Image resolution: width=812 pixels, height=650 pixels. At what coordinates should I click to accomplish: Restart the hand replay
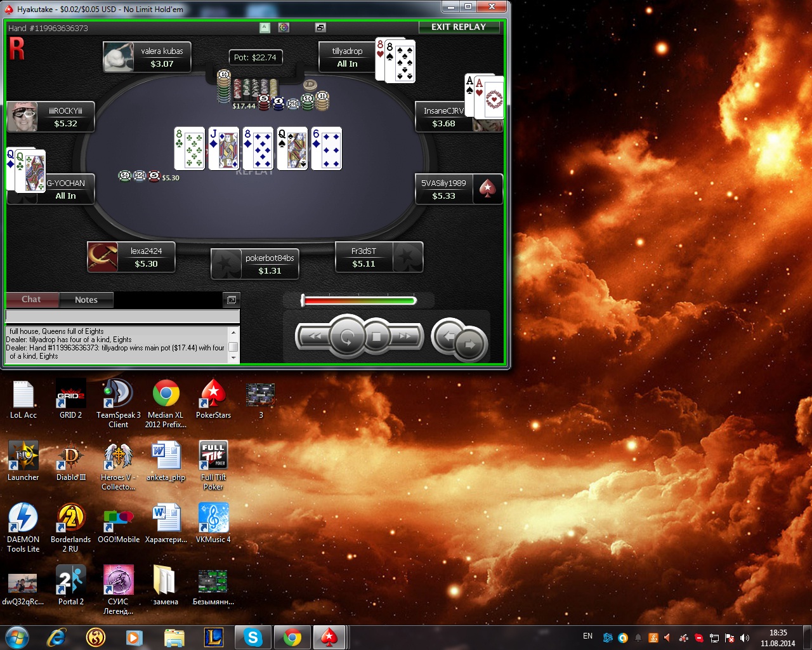pyautogui.click(x=346, y=337)
